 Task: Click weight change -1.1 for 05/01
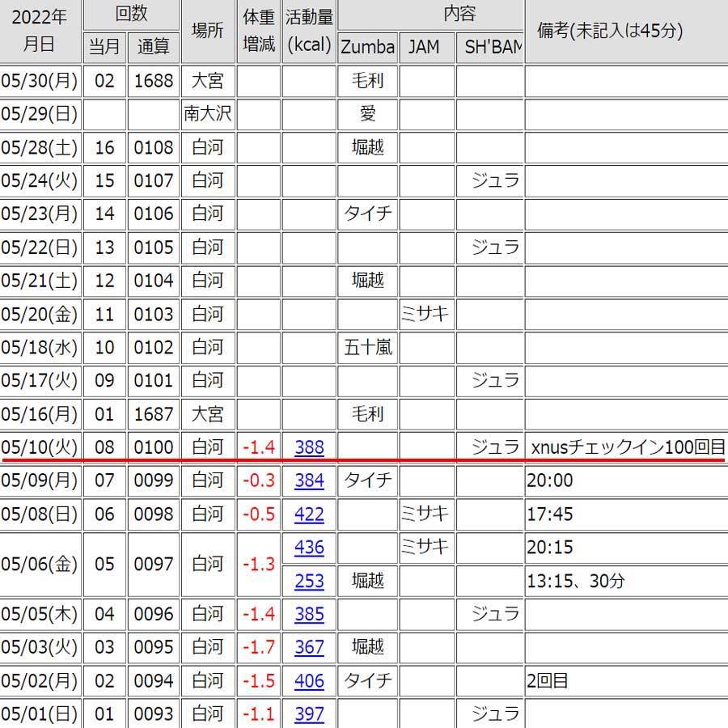pyautogui.click(x=259, y=714)
